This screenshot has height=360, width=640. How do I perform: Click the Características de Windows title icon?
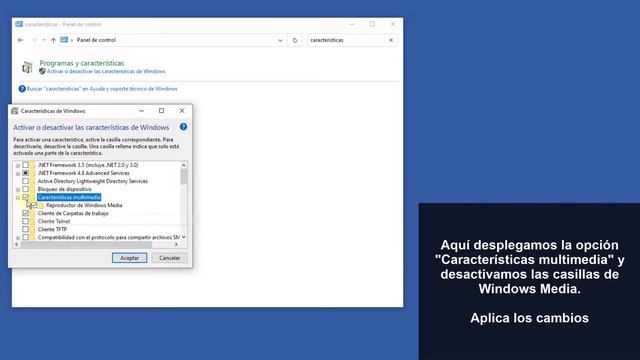tap(15, 111)
